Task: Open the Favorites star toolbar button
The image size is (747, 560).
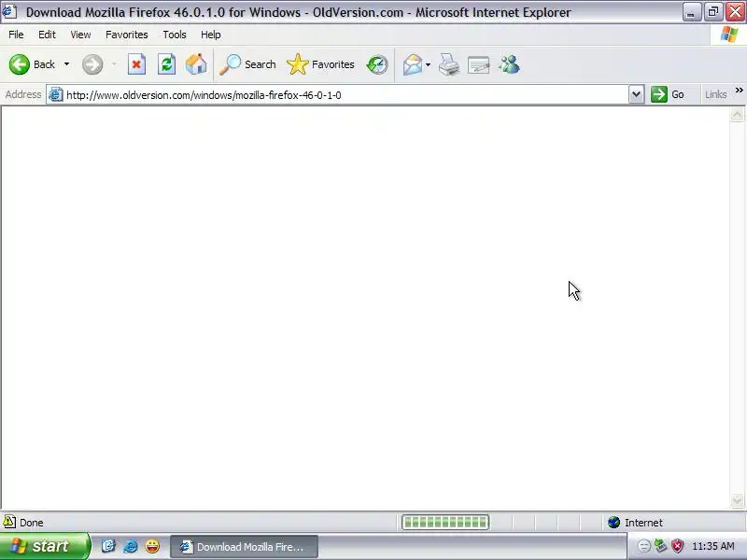Action: (x=320, y=64)
